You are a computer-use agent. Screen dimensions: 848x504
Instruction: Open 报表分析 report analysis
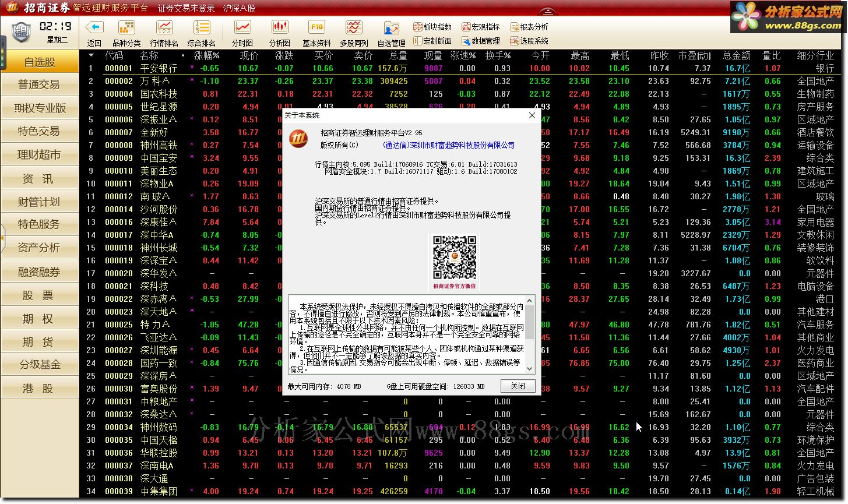coord(529,27)
